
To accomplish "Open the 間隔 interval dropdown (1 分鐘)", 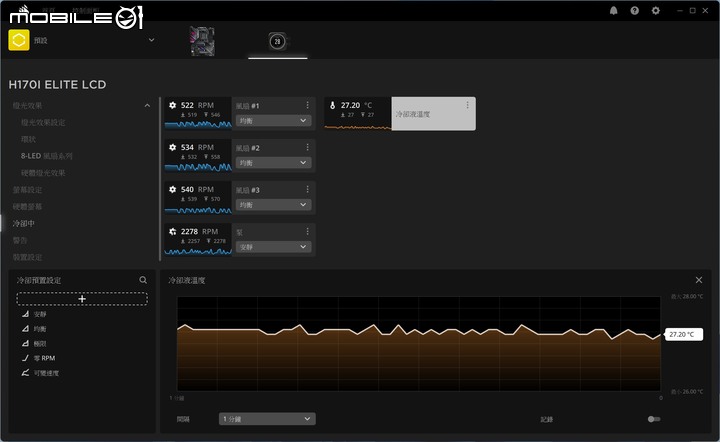I will [267, 419].
